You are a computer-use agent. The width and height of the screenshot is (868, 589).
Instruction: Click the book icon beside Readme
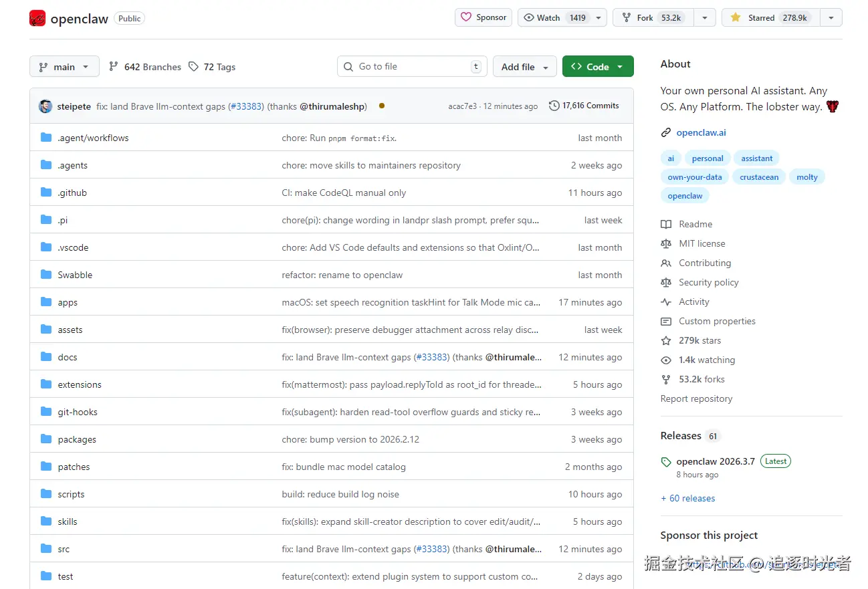tap(666, 225)
